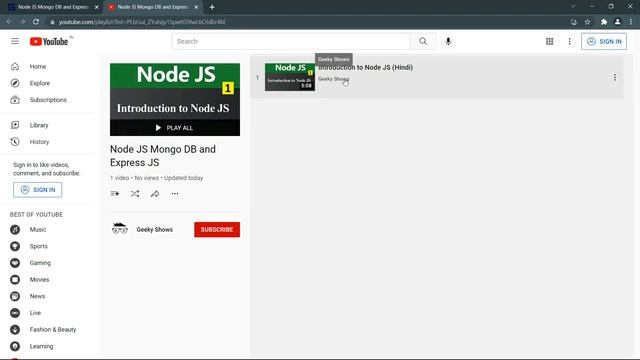640x360 pixels.
Task: Click the BEST OF YOUTUBE heading
Action: [36, 214]
